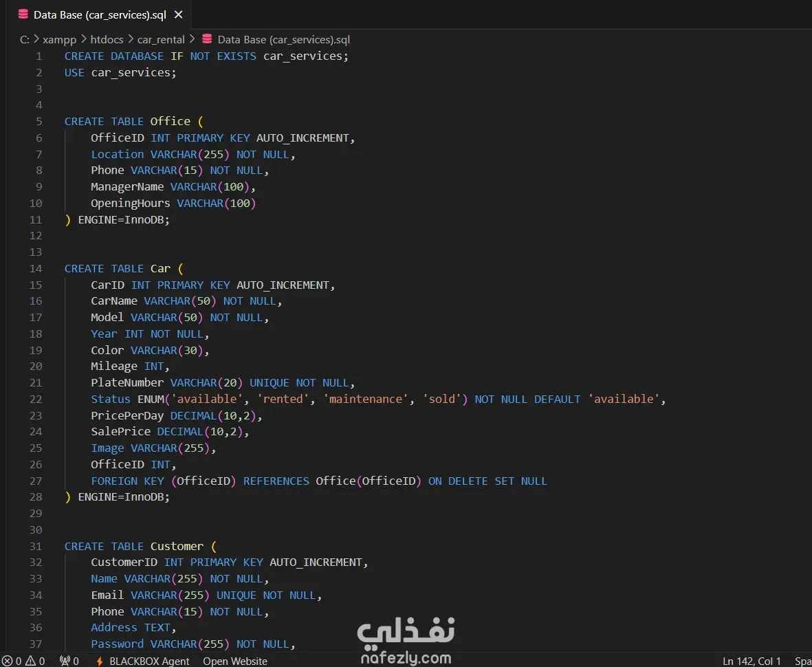Click 'CREATE DATABASE' on line 1
Screen dimensions: 812x667
tap(114, 56)
